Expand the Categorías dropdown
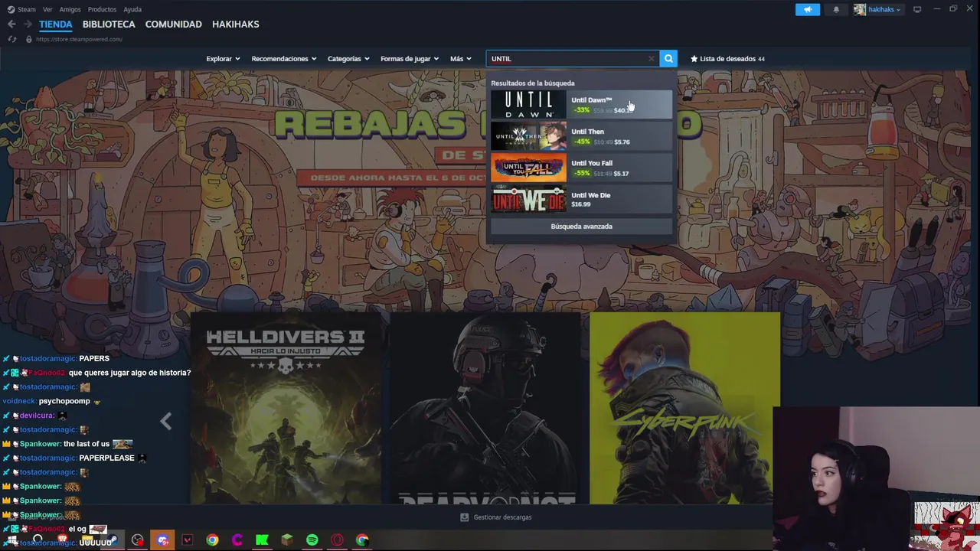The height and width of the screenshot is (551, 980). pos(348,58)
